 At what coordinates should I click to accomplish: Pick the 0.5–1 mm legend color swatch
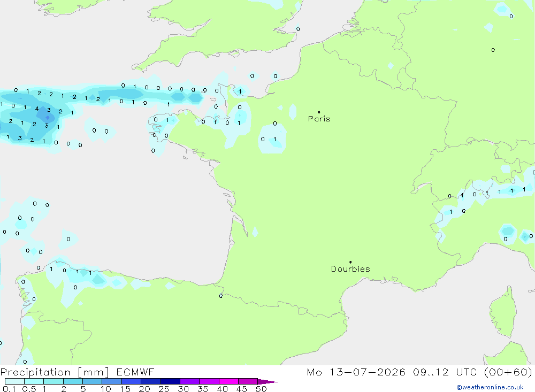[34, 381]
